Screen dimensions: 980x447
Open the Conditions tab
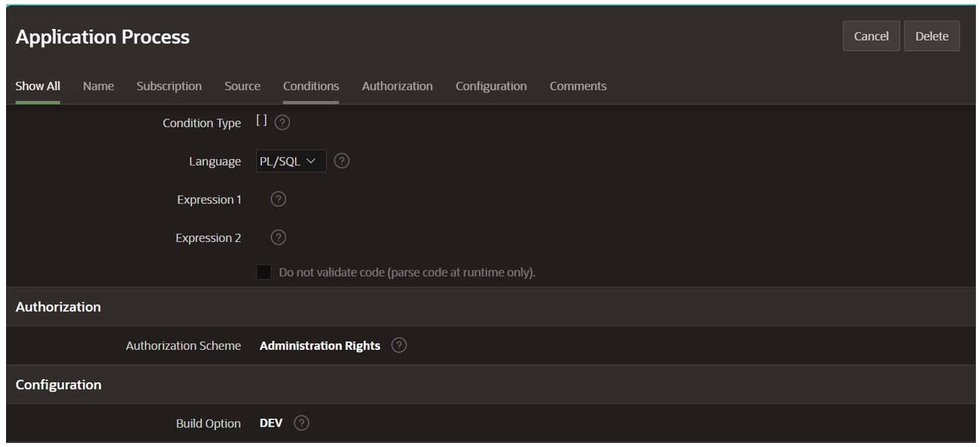[311, 86]
